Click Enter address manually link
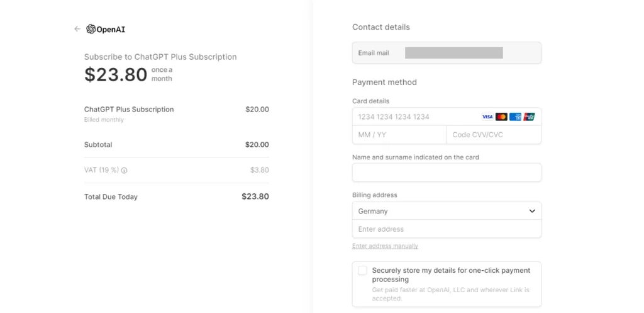644x313 pixels. tap(385, 246)
